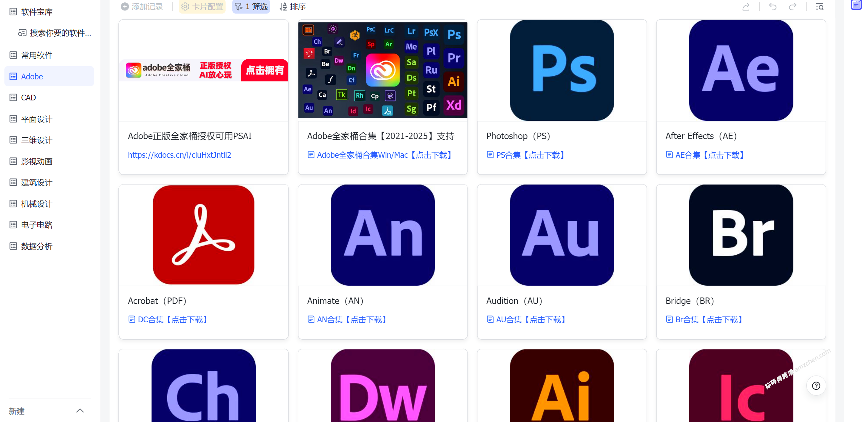Open the 平面设计 category
This screenshot has height=422, width=868.
[49, 119]
